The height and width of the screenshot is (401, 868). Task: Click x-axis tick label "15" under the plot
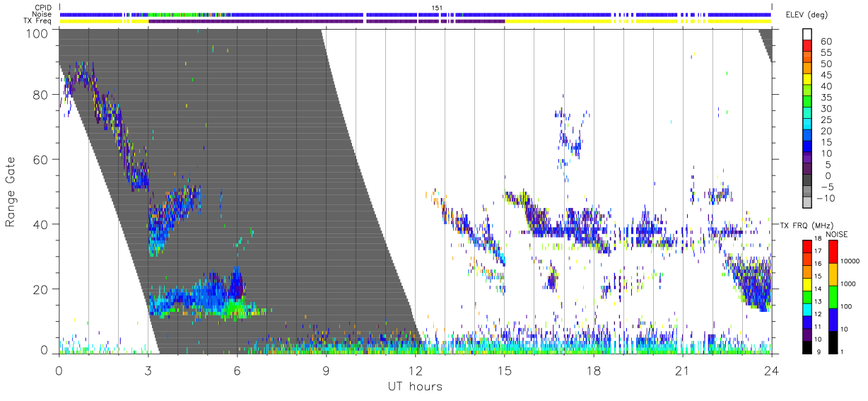point(505,370)
